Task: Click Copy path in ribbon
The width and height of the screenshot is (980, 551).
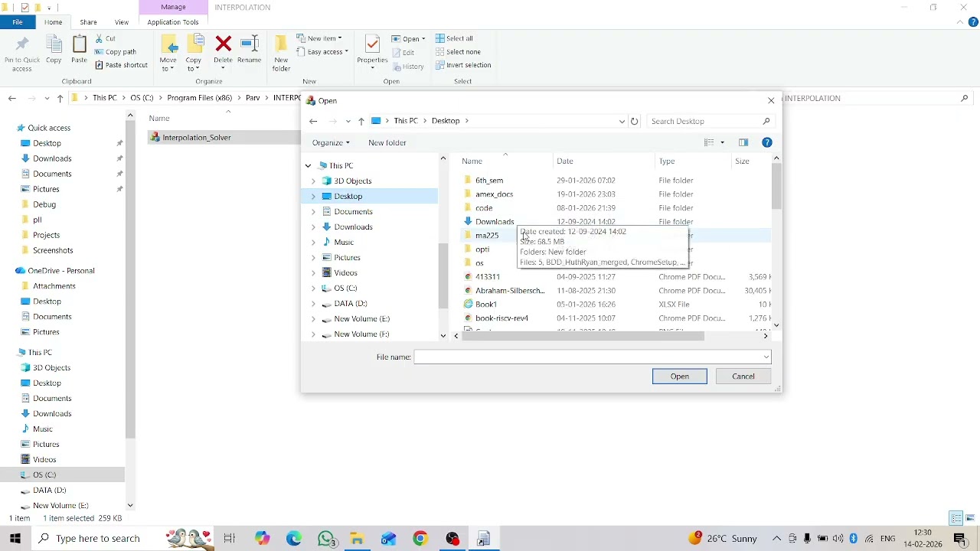Action: coord(116,52)
